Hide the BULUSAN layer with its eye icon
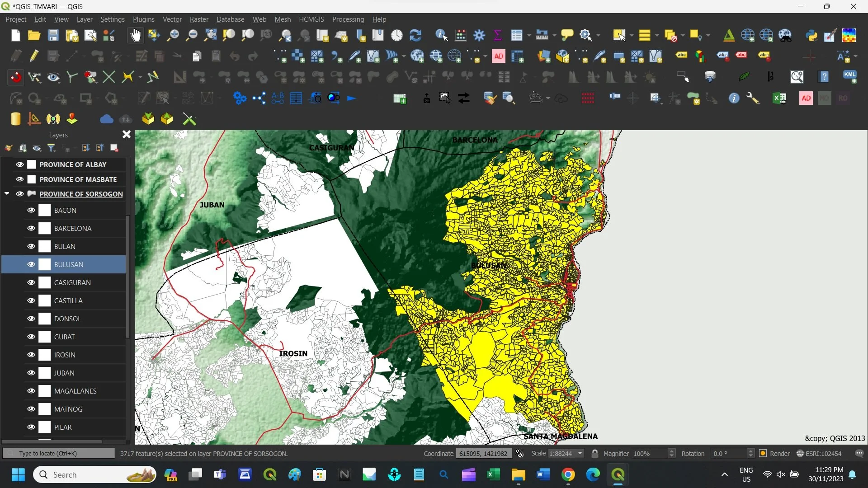Viewport: 868px width, 488px height. 31,264
